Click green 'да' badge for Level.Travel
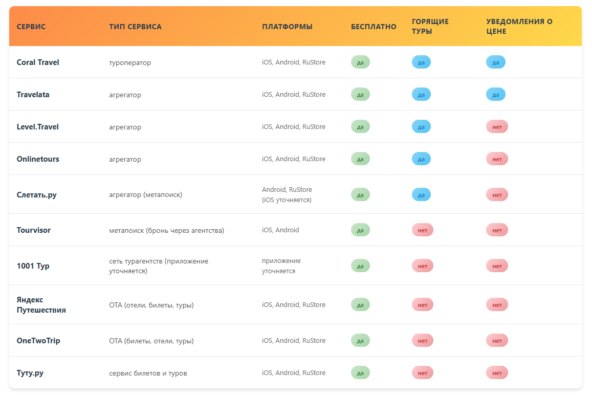592x396 pixels. (x=360, y=127)
